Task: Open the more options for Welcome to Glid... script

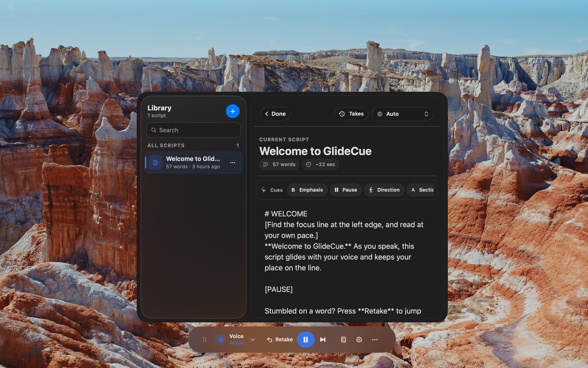Action: (233, 163)
